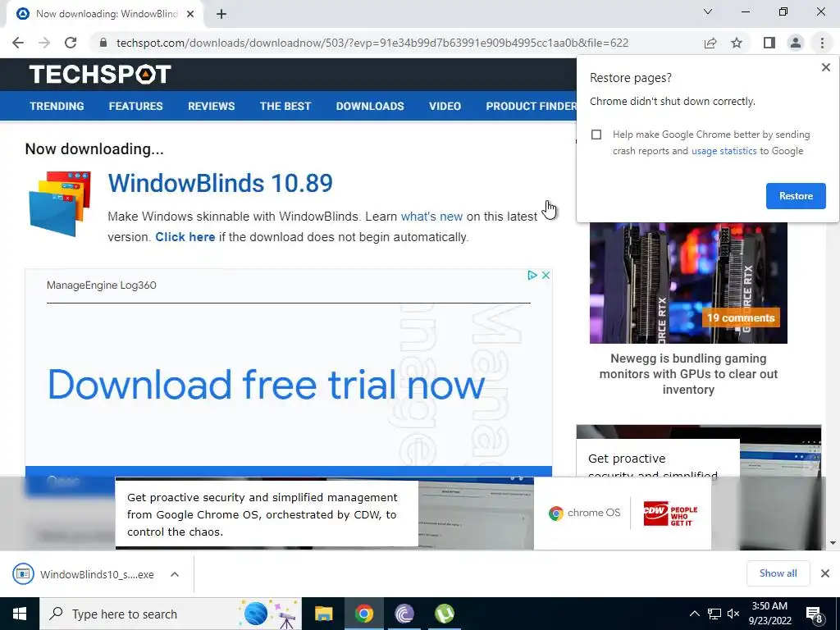Open the 'what's new' link
The width and height of the screenshot is (840, 630).
[431, 217]
